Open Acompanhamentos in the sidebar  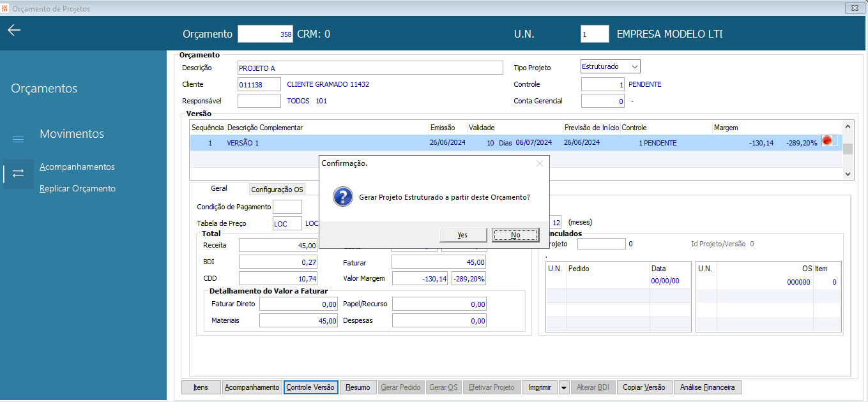(x=77, y=167)
